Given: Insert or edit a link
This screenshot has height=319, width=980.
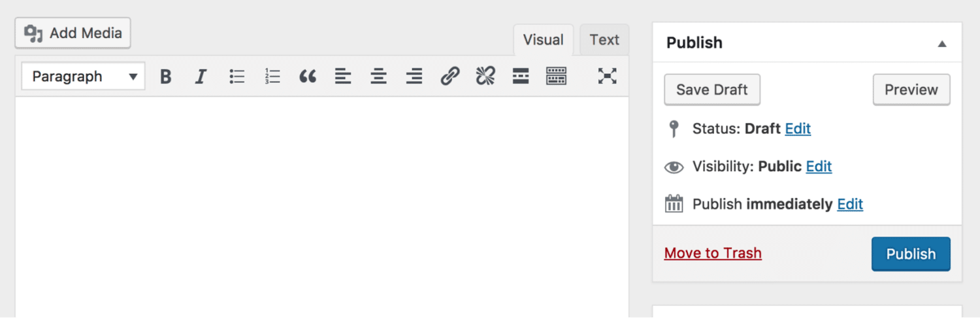Looking at the screenshot, I should [449, 76].
